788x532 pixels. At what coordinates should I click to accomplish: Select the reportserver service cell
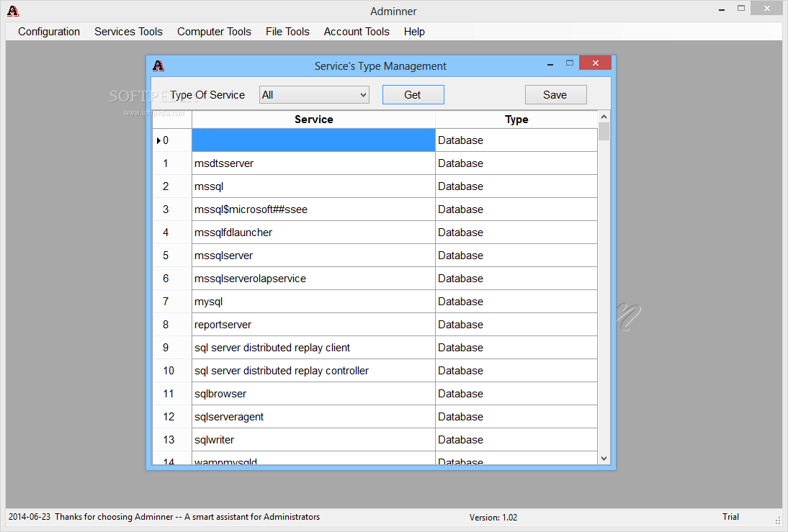point(313,325)
